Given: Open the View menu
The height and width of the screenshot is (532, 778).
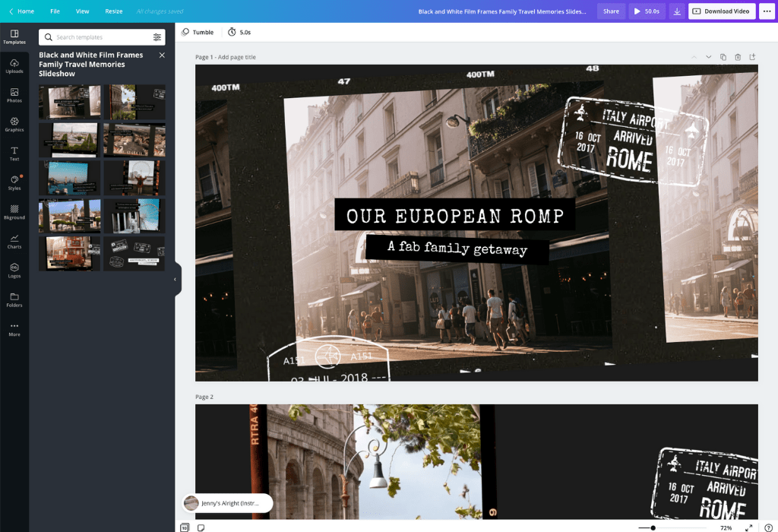Looking at the screenshot, I should (x=82, y=11).
